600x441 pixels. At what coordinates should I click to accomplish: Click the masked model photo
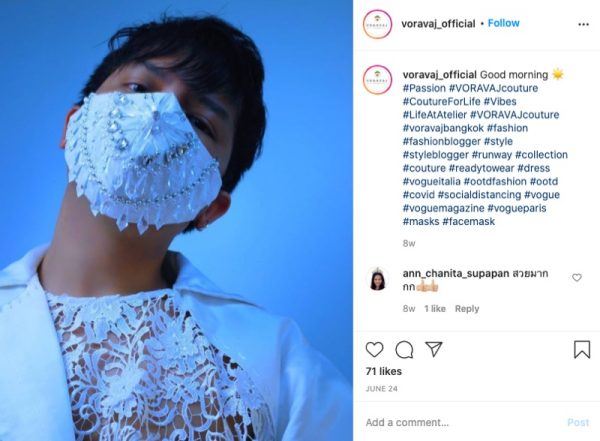pos(176,220)
